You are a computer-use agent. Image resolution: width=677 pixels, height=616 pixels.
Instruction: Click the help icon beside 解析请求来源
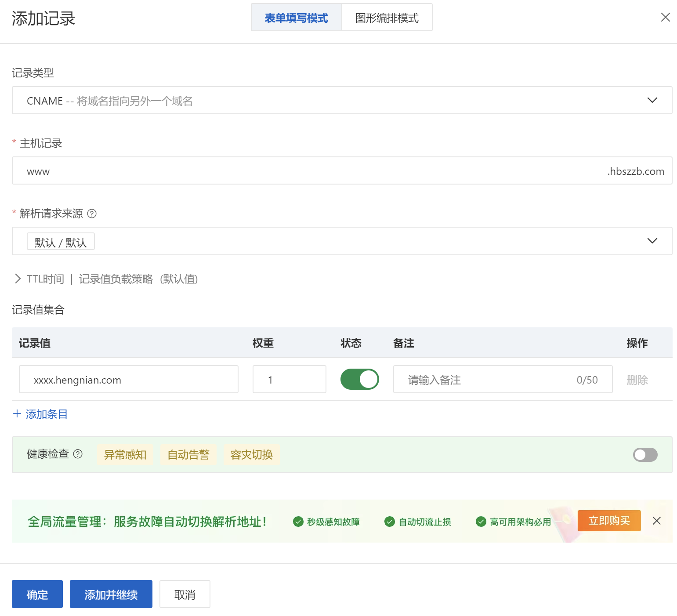tap(92, 214)
